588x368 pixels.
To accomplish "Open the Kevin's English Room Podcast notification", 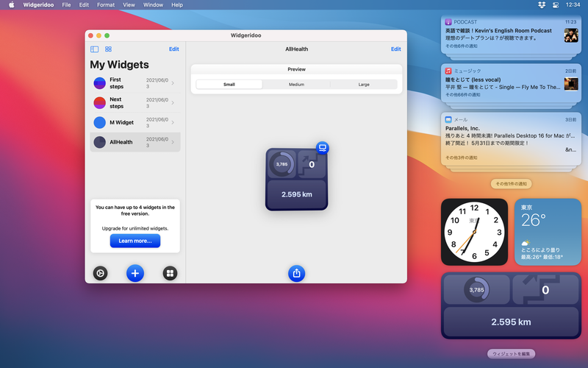I will (511, 34).
